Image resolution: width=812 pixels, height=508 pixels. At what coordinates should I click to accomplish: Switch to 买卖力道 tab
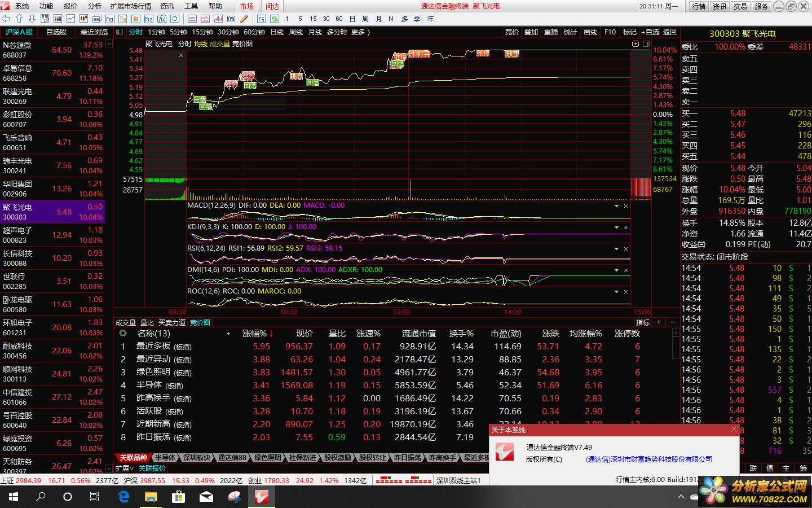point(172,322)
